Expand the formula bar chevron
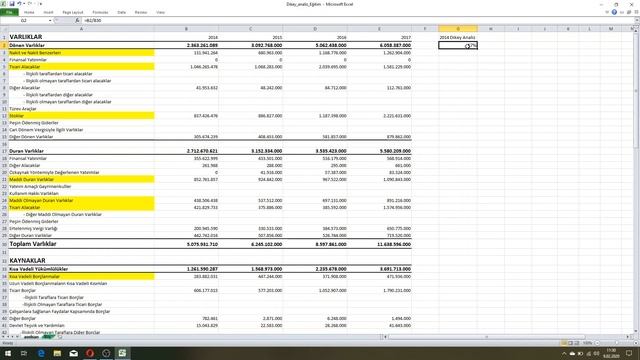This screenshot has width=640, height=360. pyautogui.click(x=636, y=20)
